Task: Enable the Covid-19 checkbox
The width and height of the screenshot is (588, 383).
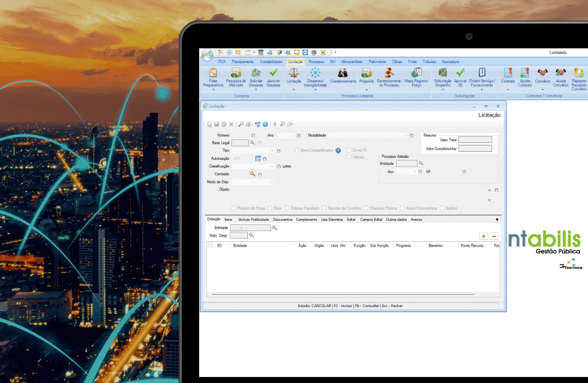Action: click(349, 150)
